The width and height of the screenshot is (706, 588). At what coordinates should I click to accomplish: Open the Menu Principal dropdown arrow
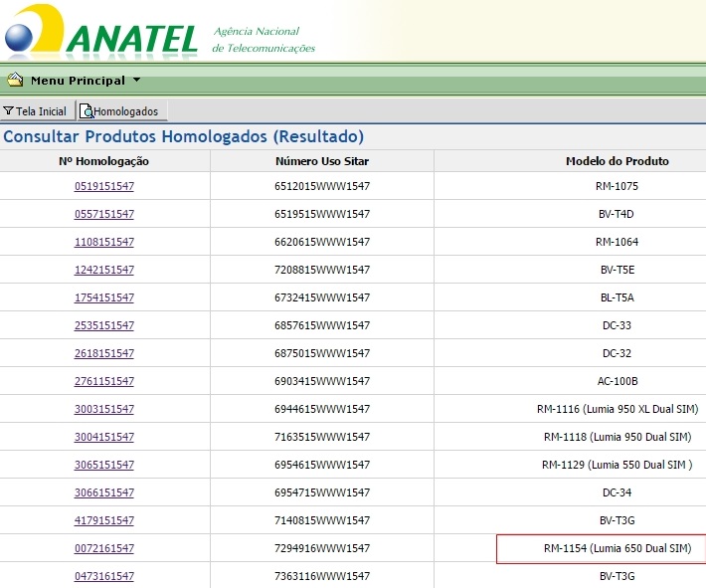tap(137, 80)
